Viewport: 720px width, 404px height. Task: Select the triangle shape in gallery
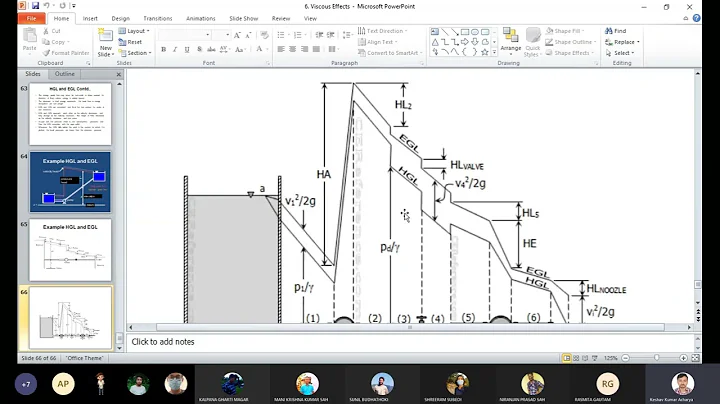click(435, 42)
